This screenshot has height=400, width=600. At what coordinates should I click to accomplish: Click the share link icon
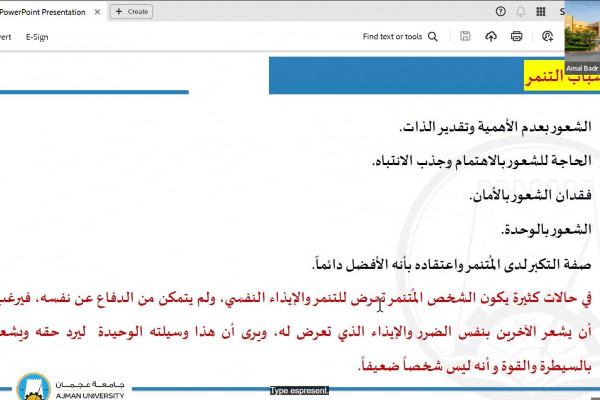pyautogui.click(x=547, y=37)
